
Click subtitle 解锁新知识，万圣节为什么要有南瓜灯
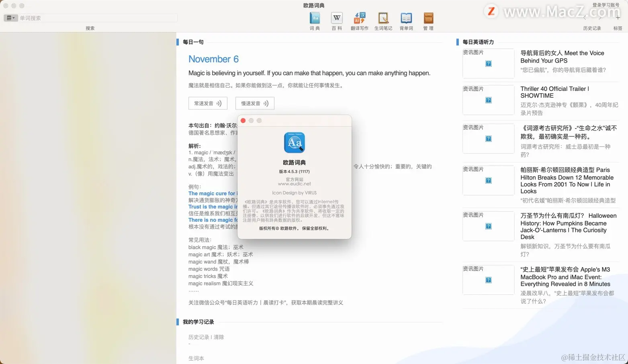[x=566, y=250]
